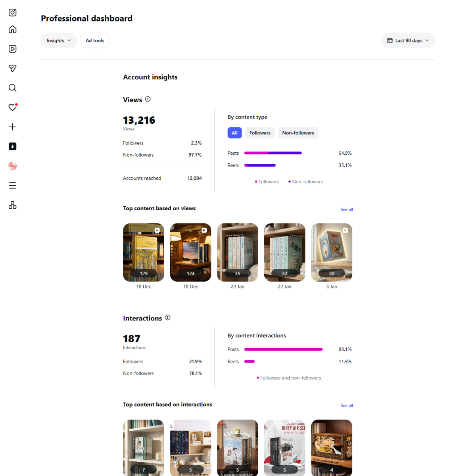Open the hamburger More menu
Screen dimensions: 476x476
(x=13, y=185)
